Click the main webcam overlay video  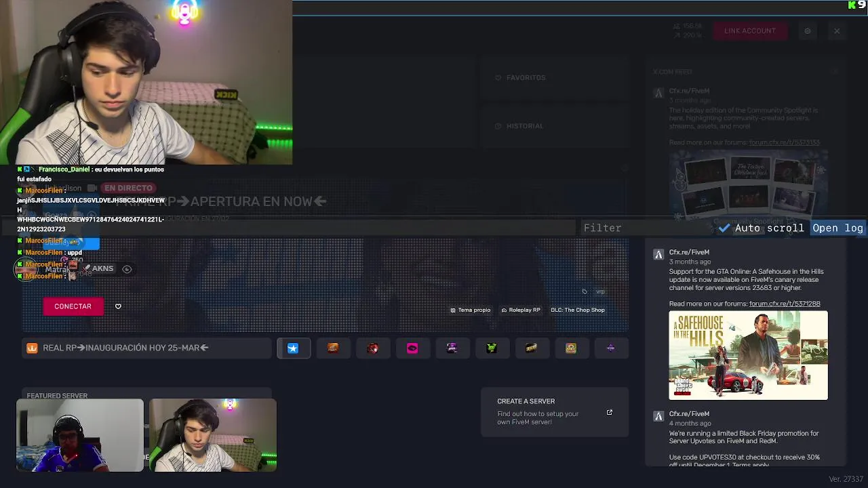[x=146, y=82]
